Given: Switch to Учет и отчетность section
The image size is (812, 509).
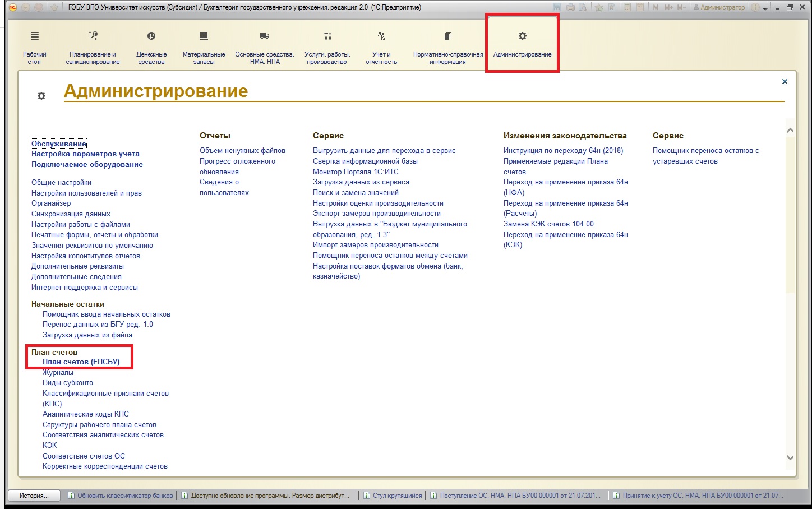Looking at the screenshot, I should 381,48.
